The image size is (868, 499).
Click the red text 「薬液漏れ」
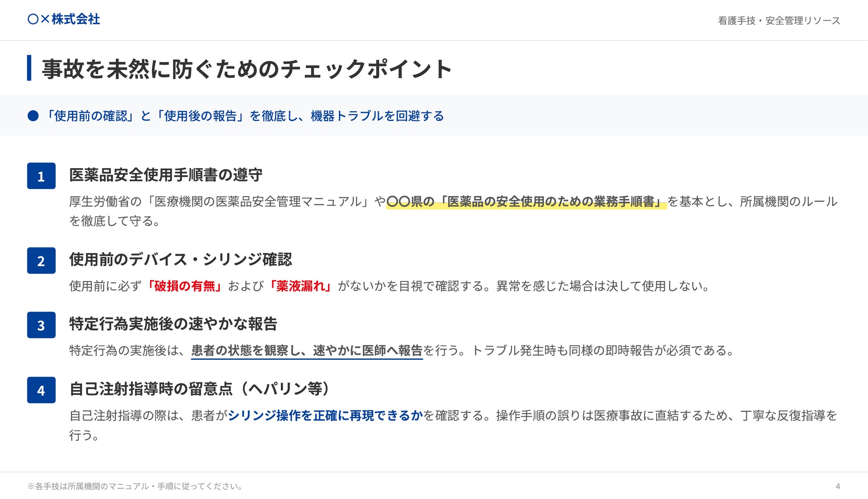coord(300,286)
